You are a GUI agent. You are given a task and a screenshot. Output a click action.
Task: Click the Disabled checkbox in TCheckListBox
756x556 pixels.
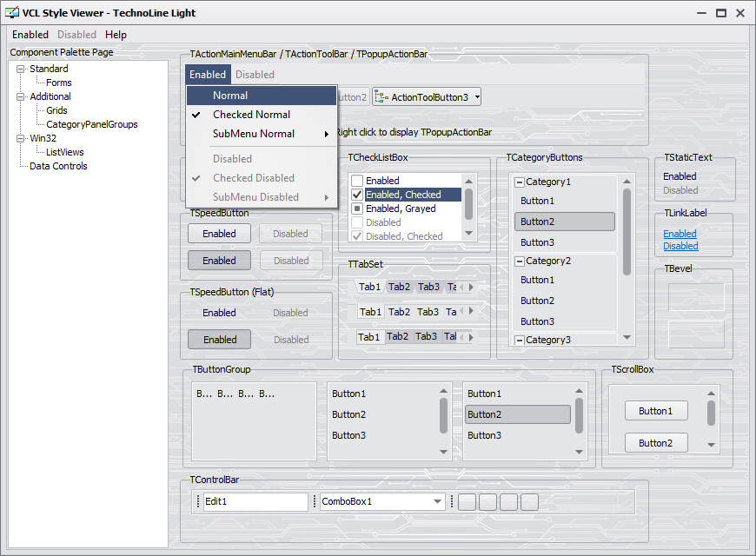[357, 222]
